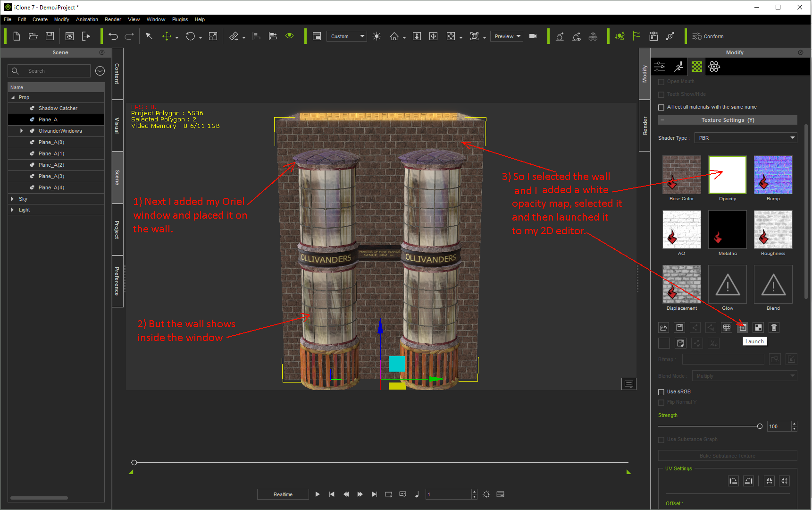This screenshot has width=812, height=510.
Task: Open the Shader Type PBR dropdown
Action: click(746, 138)
